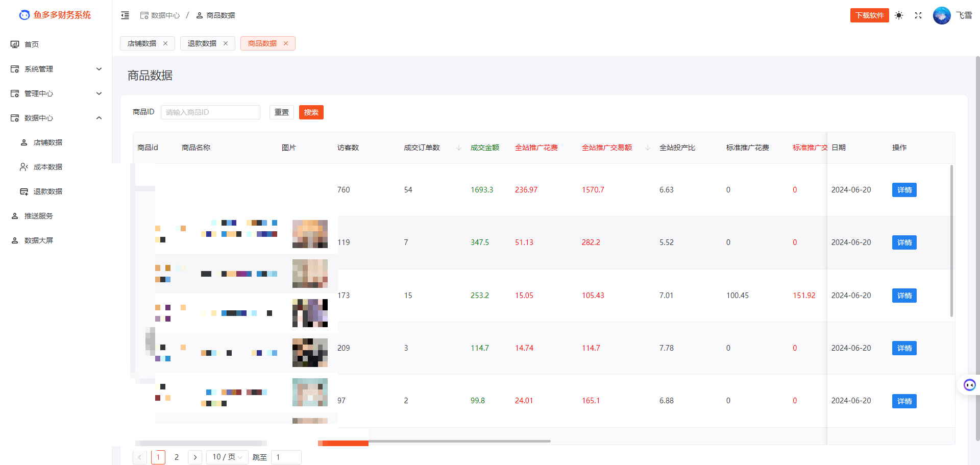980x465 pixels.
Task: Expand the 管理中心 submenu
Action: [x=99, y=93]
